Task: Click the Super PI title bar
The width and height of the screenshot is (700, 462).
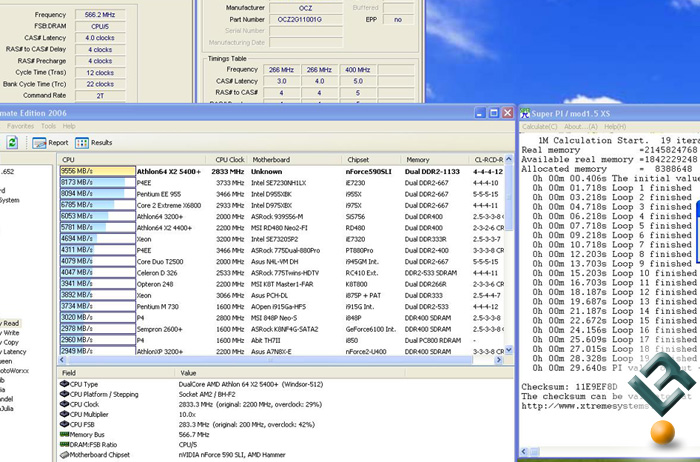Action: 609,113
